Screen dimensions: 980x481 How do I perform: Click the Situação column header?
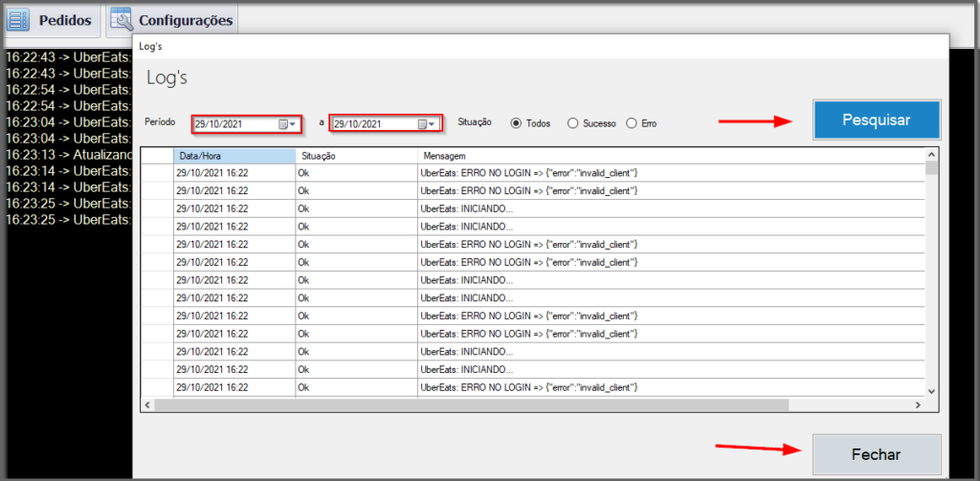354,155
